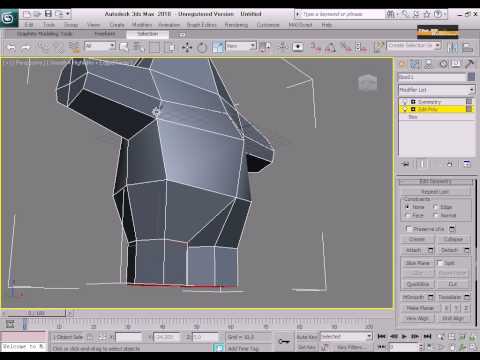Click the Repeat Last button
The image size is (480, 360).
pos(435,192)
